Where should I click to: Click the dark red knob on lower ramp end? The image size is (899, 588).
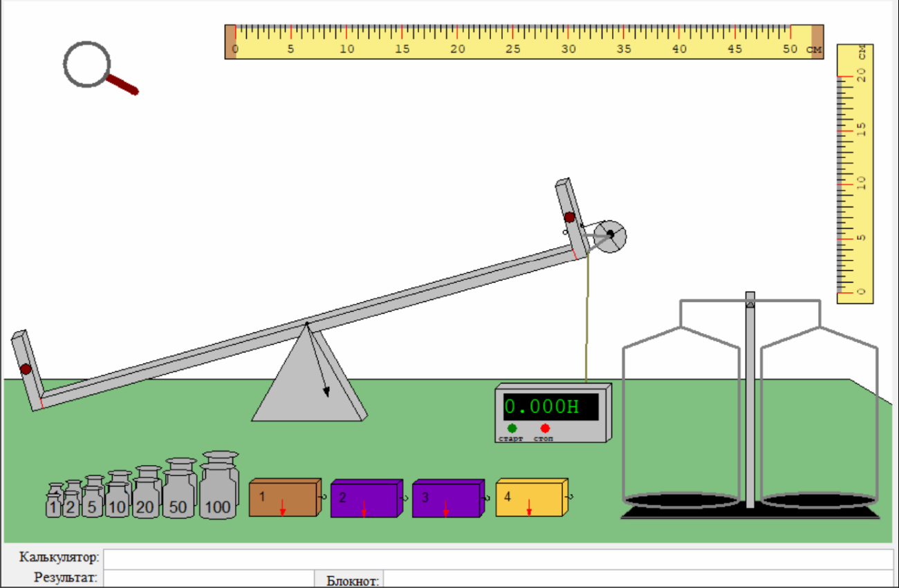[x=26, y=369]
